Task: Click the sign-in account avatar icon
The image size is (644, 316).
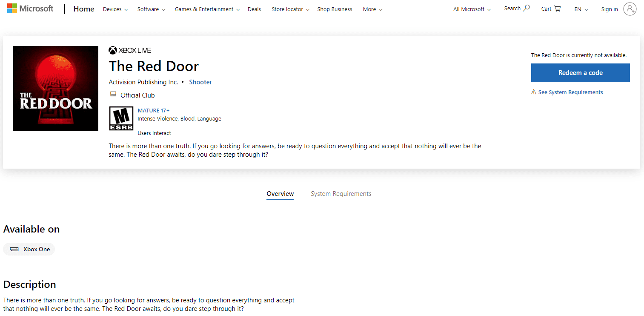Action: (630, 9)
